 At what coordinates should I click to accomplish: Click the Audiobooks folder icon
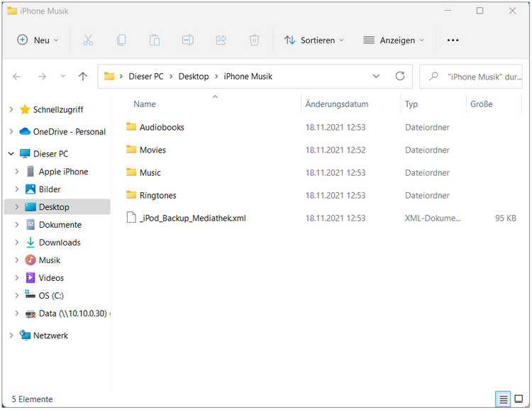click(x=131, y=127)
